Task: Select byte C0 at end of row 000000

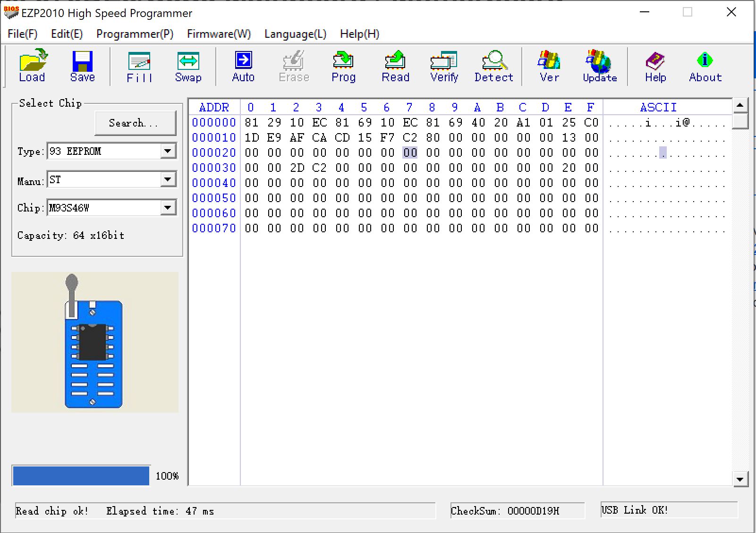Action: [x=591, y=122]
